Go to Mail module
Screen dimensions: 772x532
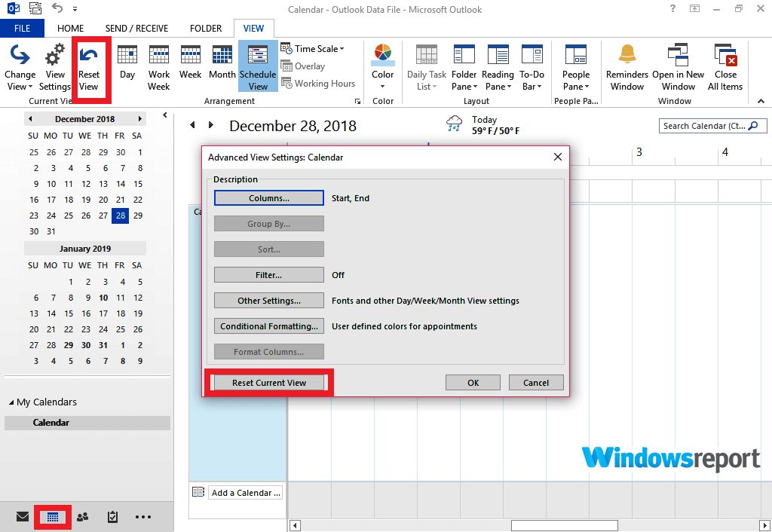coord(22,517)
